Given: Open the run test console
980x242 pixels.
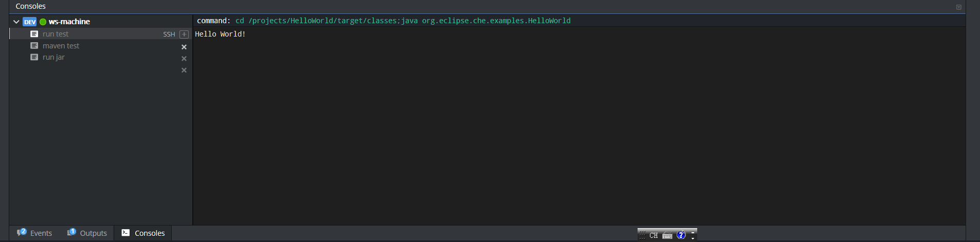Looking at the screenshot, I should coord(56,34).
